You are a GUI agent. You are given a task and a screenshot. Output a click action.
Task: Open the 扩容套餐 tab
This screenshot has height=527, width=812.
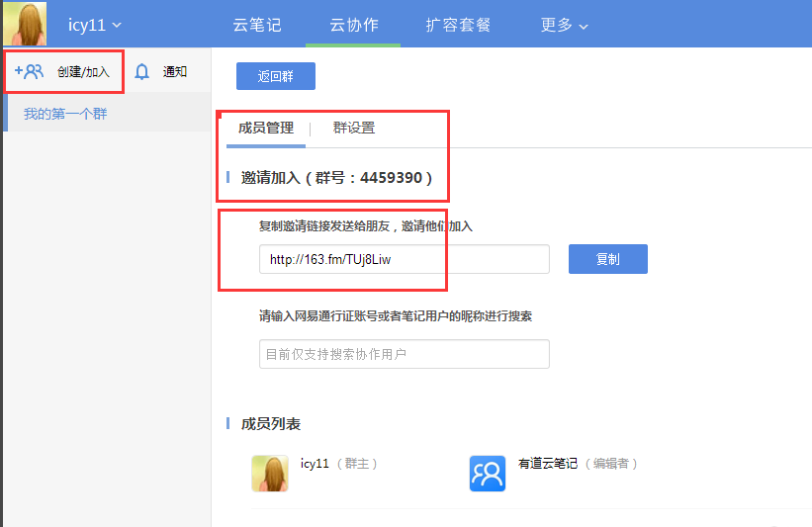pos(458,25)
